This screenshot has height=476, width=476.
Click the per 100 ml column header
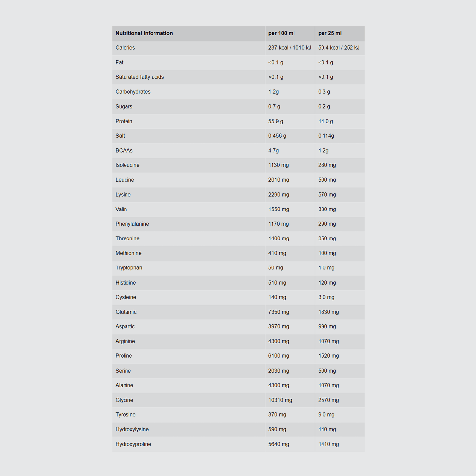[281, 33]
